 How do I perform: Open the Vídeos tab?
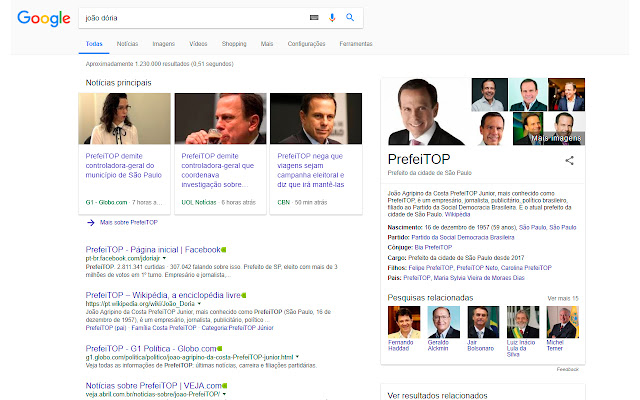pyautogui.click(x=198, y=44)
